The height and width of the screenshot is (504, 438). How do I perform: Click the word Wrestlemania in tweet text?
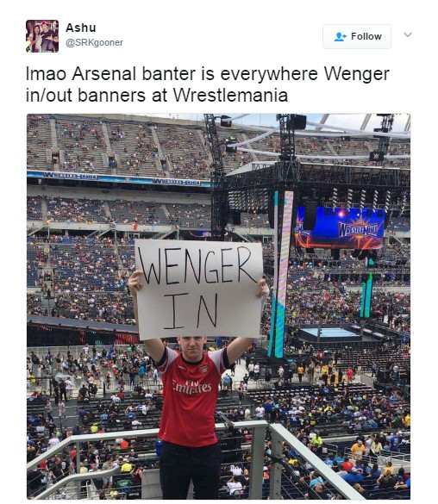[230, 95]
